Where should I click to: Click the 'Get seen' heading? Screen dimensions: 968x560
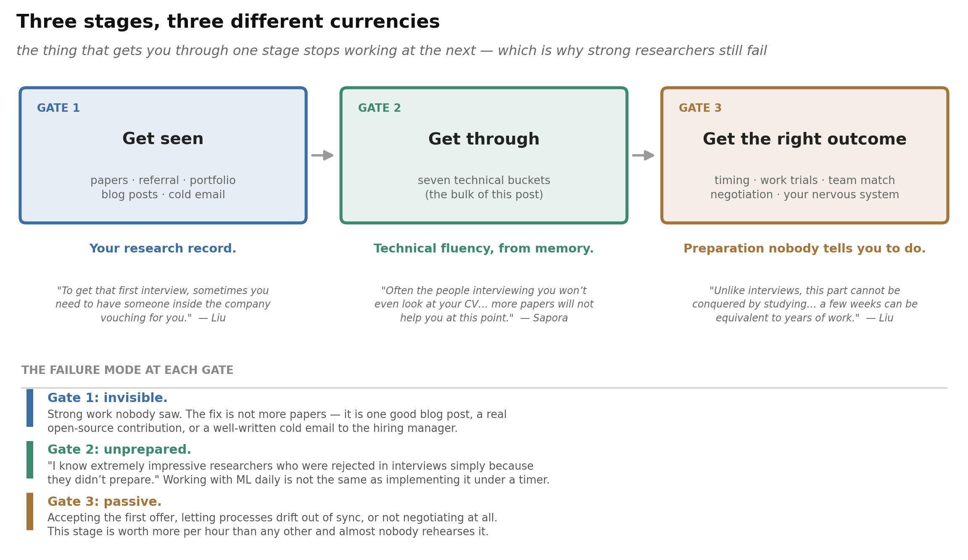click(x=163, y=139)
